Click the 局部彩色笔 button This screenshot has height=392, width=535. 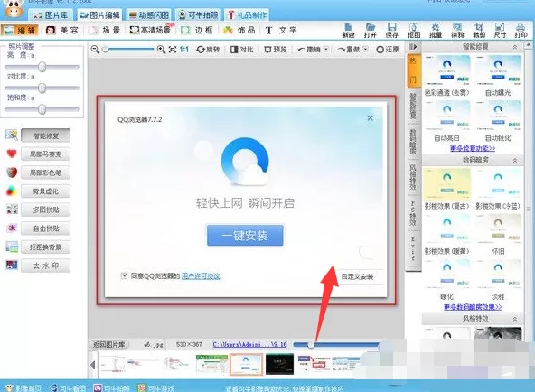click(x=46, y=173)
